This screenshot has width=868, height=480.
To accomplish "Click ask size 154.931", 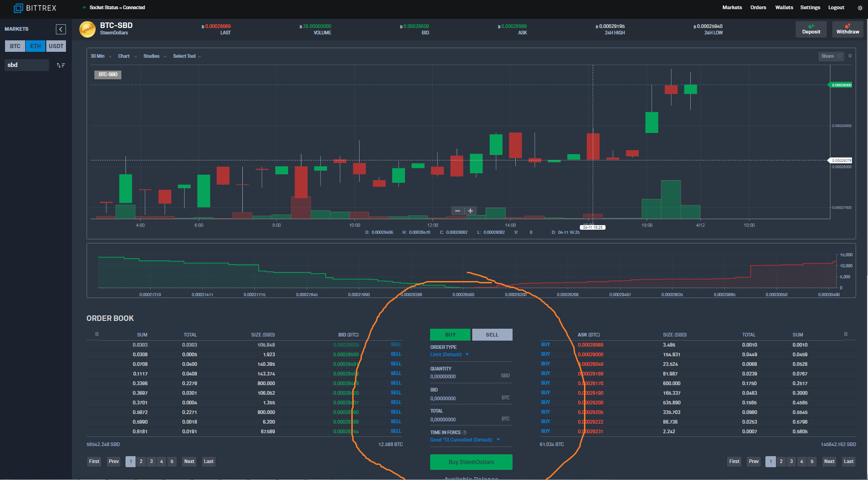I will [671, 354].
